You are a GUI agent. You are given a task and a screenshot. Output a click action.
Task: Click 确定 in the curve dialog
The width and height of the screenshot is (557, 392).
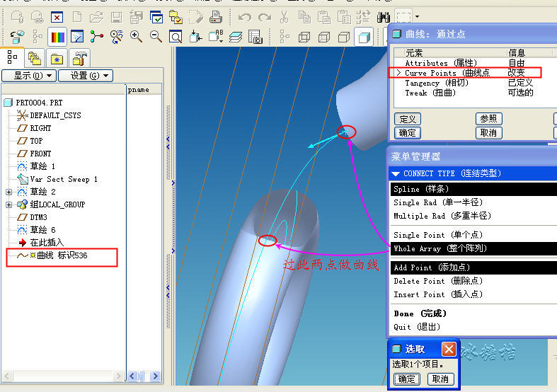(408, 133)
